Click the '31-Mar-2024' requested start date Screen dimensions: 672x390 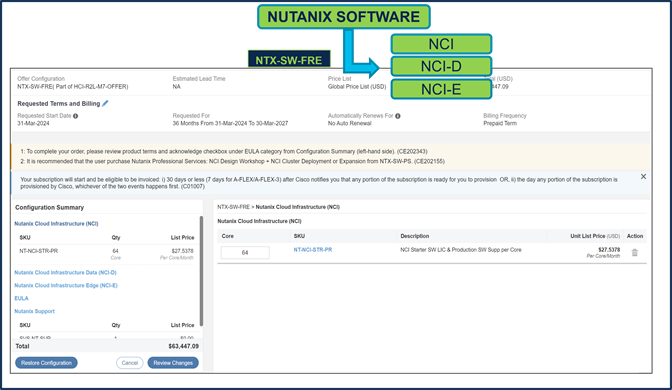pyautogui.click(x=33, y=123)
